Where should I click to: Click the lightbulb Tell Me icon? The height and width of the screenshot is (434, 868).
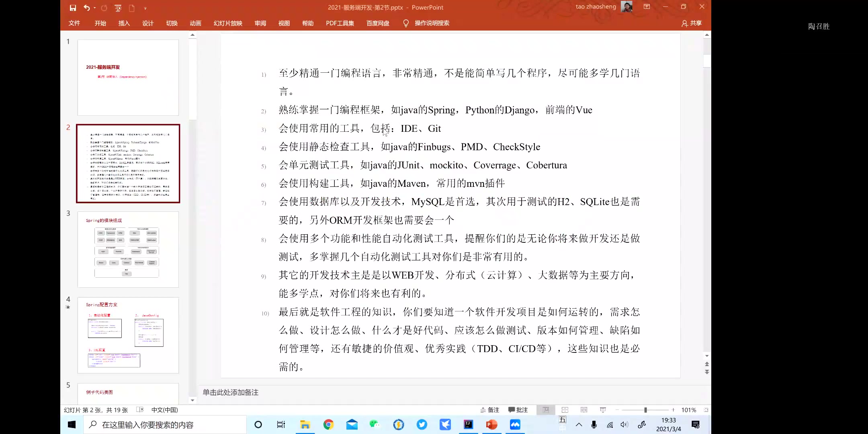(x=406, y=23)
